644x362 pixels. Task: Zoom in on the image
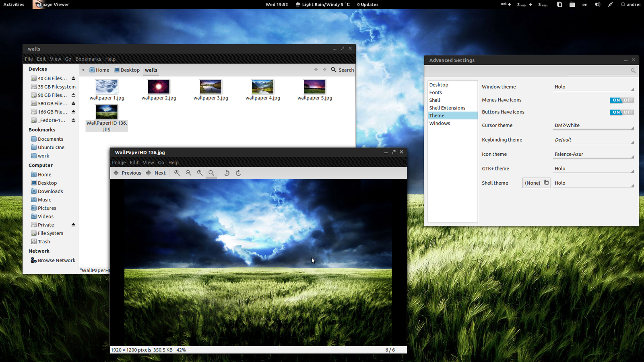click(x=177, y=173)
